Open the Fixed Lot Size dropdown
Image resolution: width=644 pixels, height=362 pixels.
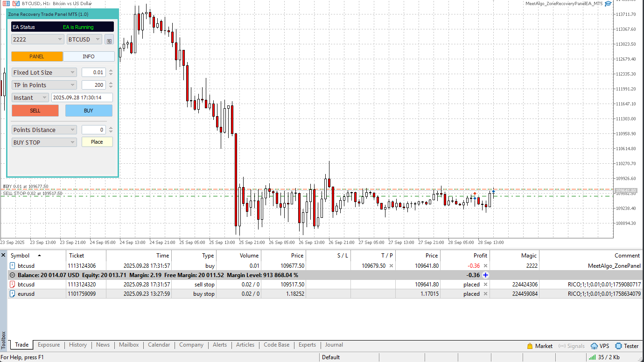[x=44, y=72]
